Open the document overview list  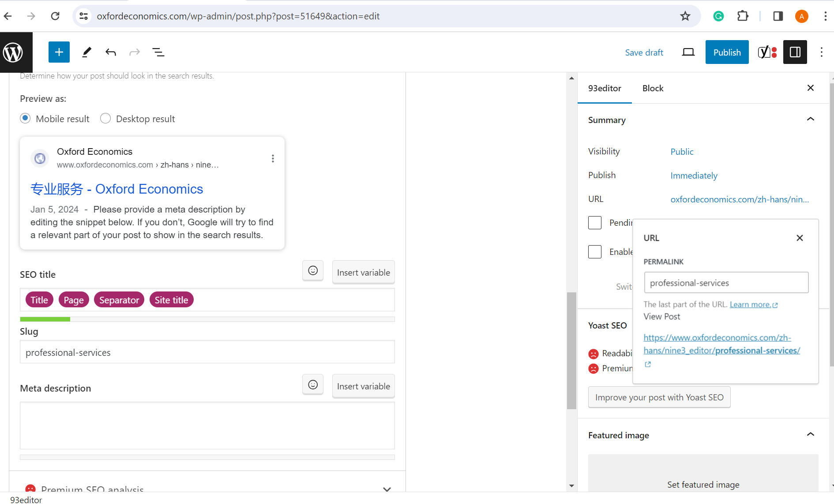[x=158, y=52]
